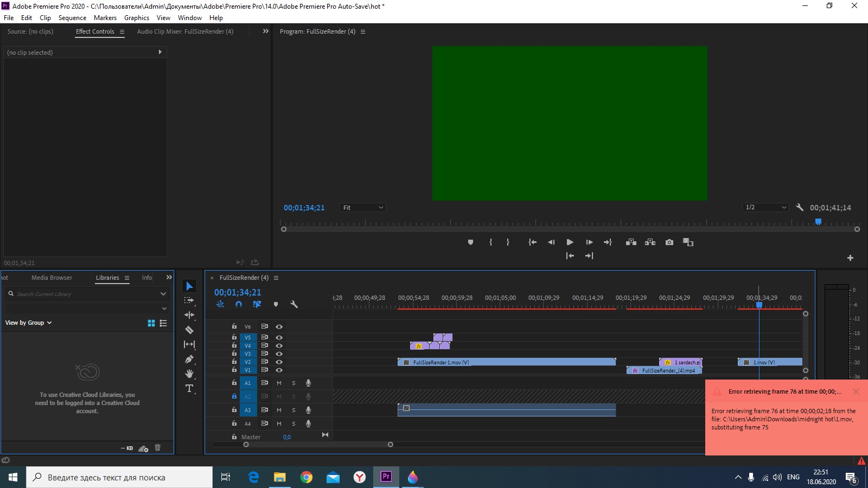Viewport: 868px width, 488px height.
Task: Solo audio track A3
Action: (x=293, y=410)
